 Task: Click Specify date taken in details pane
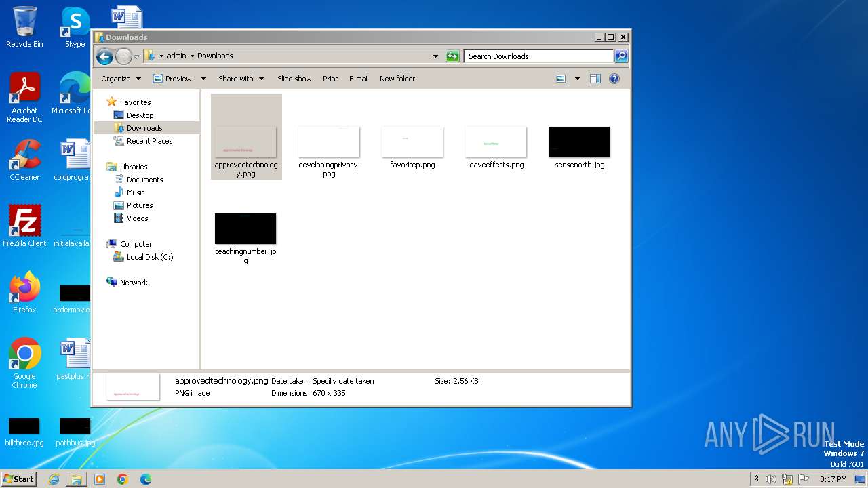(x=343, y=381)
